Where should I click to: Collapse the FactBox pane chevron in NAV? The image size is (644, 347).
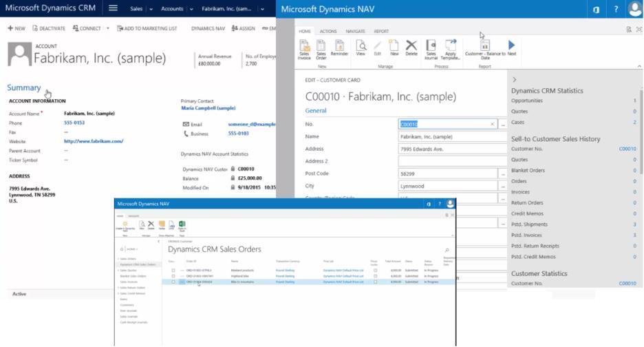point(514,80)
